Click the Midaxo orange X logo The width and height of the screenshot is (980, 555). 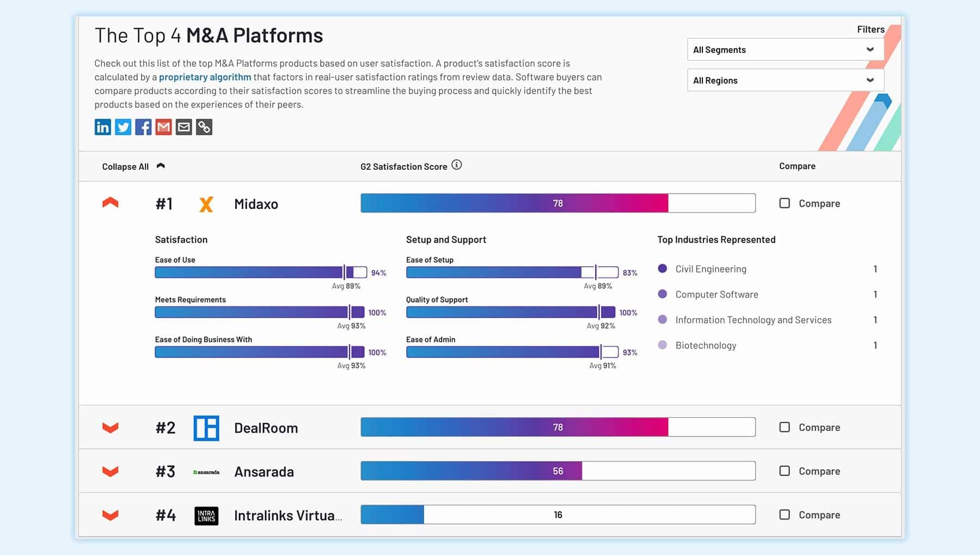point(206,204)
